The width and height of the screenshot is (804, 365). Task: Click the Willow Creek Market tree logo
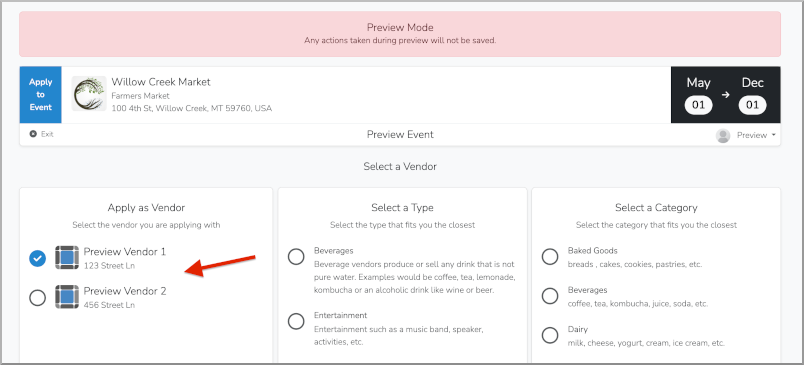click(89, 94)
